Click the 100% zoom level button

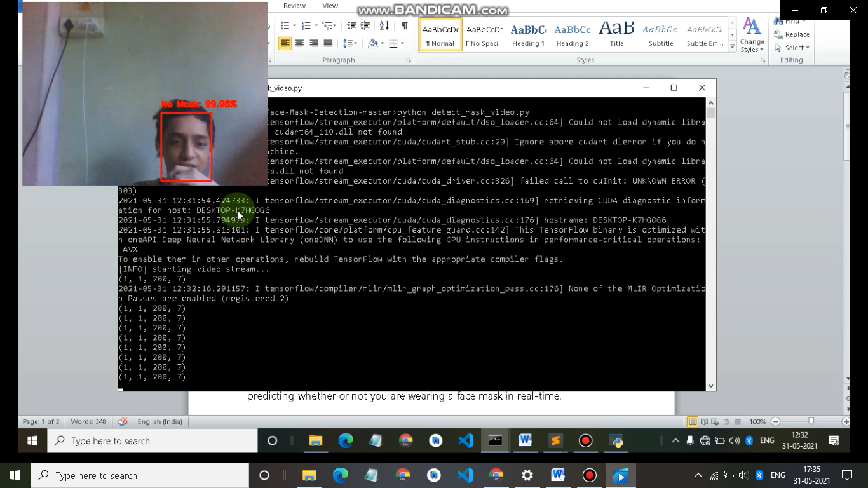(757, 421)
